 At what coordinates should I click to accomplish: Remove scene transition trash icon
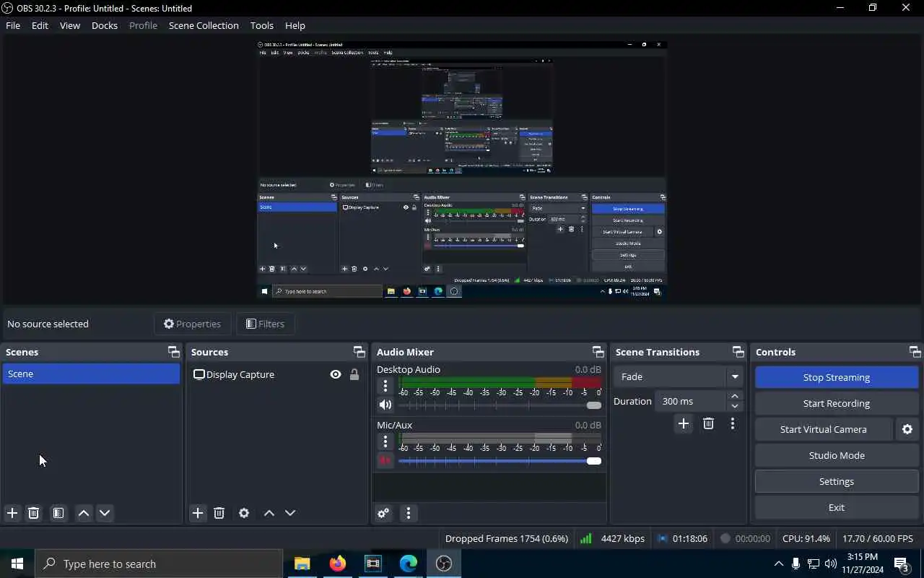pyautogui.click(x=708, y=423)
